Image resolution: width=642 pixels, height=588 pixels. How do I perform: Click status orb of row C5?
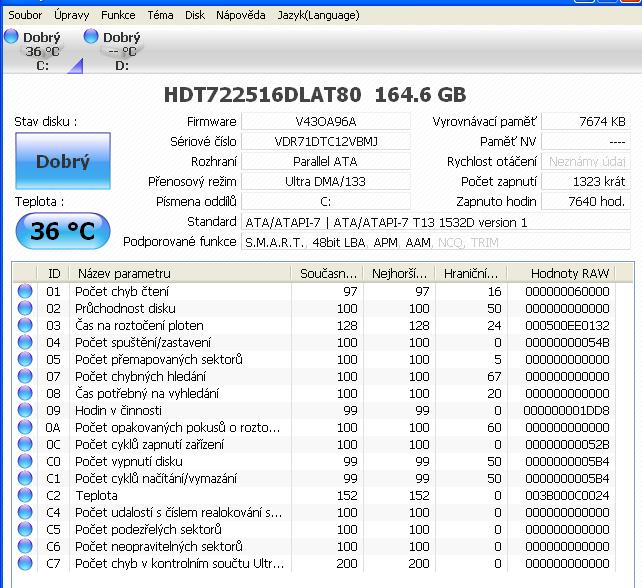[x=25, y=529]
